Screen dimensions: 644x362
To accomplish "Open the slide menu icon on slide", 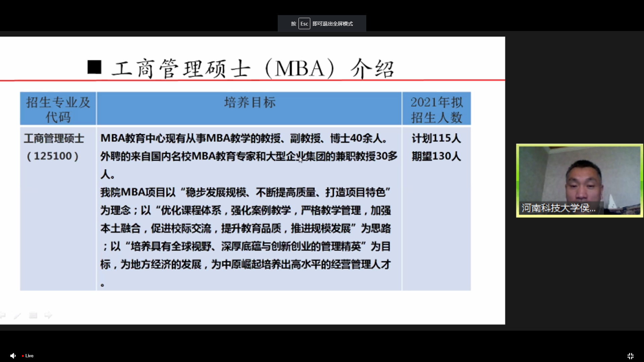I will click(x=33, y=315).
